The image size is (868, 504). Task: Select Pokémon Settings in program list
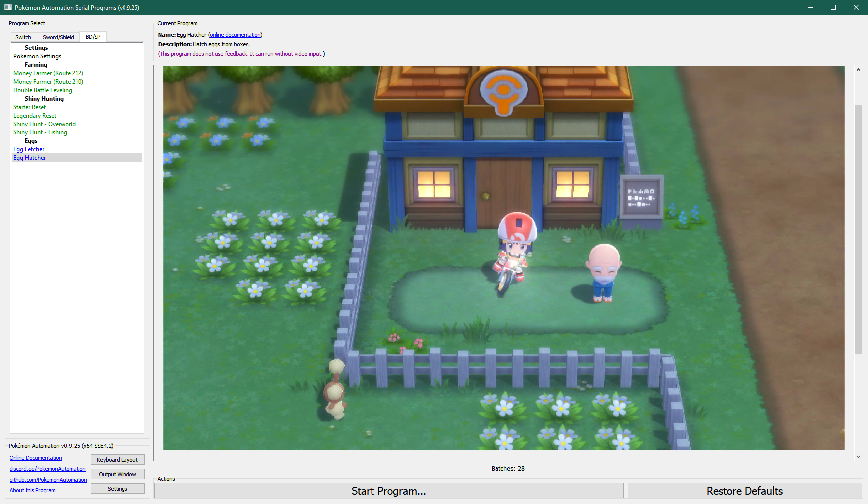[x=37, y=56]
